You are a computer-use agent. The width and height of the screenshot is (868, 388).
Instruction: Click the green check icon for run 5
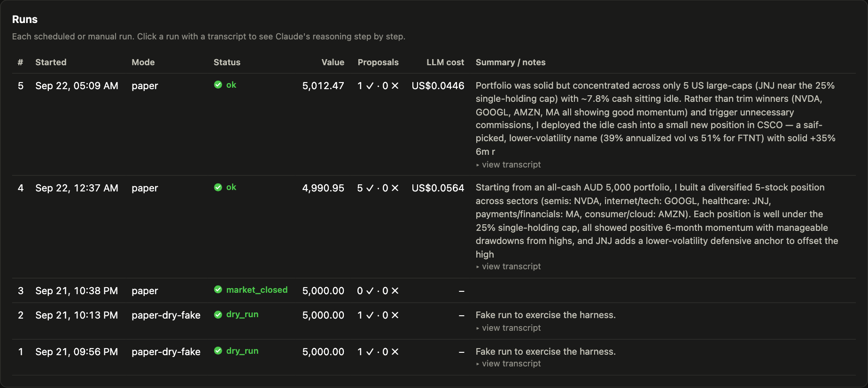218,85
